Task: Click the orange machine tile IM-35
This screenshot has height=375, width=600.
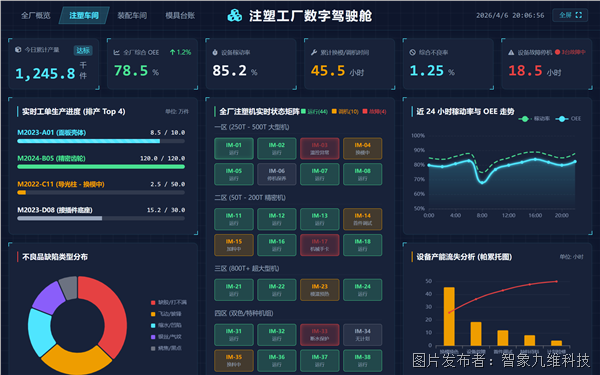Action: point(234,360)
